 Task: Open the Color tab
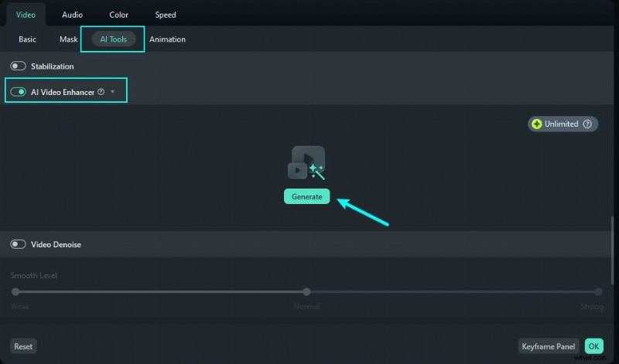tap(118, 15)
